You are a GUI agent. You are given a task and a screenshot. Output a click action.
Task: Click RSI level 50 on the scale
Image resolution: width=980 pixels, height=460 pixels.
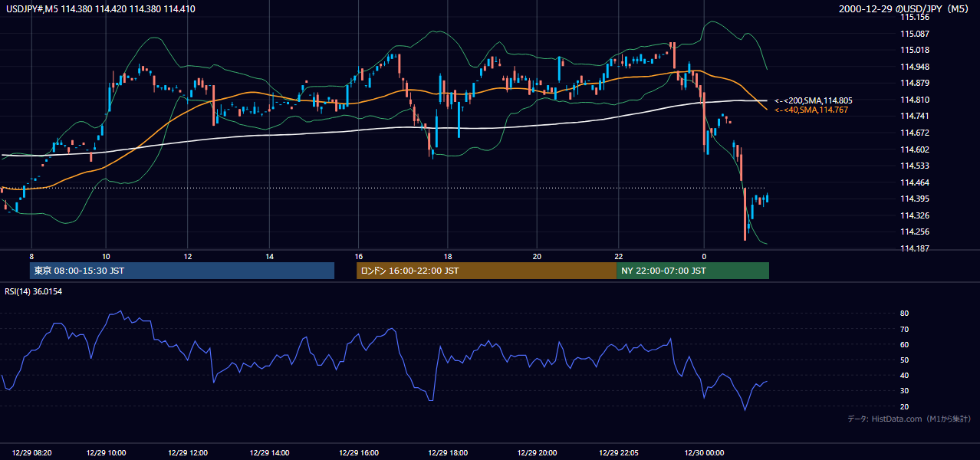(904, 360)
